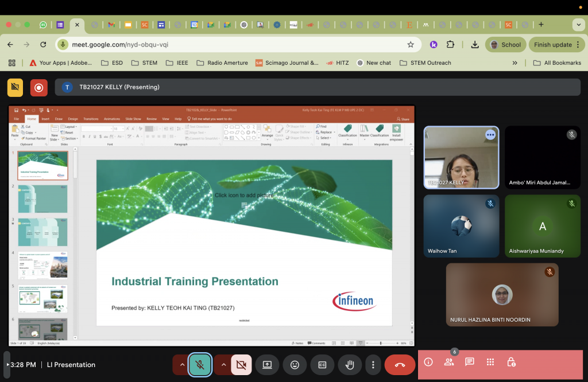Open the ESD bookmarks folder
Screen dimensions: 588x382
(112, 63)
